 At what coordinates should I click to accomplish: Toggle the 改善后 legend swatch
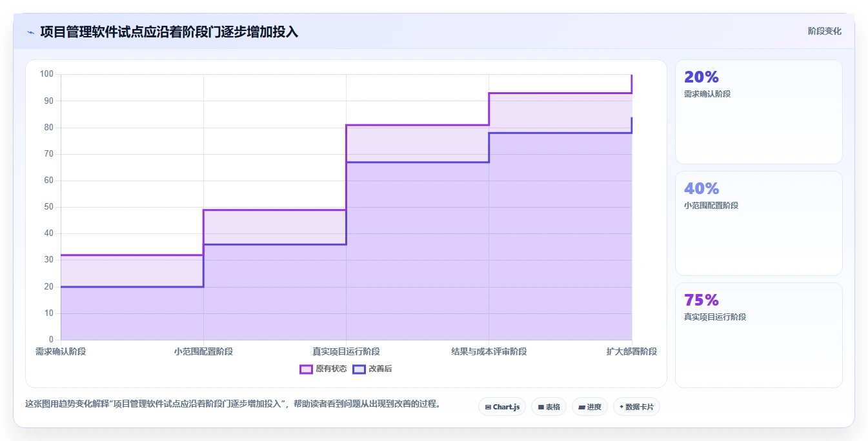(x=359, y=369)
